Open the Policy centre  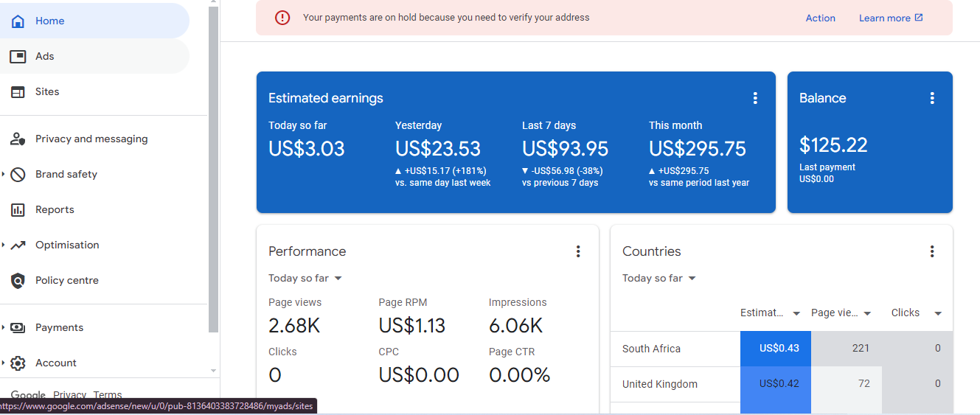pyautogui.click(x=94, y=280)
